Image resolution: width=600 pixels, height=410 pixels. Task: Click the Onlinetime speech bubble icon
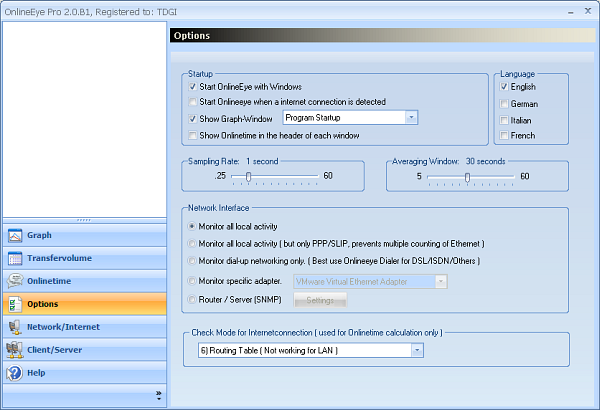[x=15, y=281]
